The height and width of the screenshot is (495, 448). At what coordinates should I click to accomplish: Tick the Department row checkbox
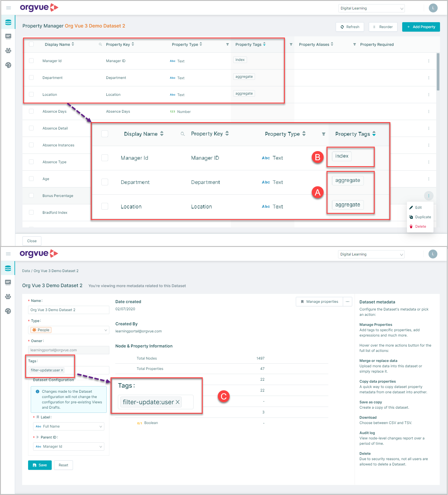click(31, 77)
